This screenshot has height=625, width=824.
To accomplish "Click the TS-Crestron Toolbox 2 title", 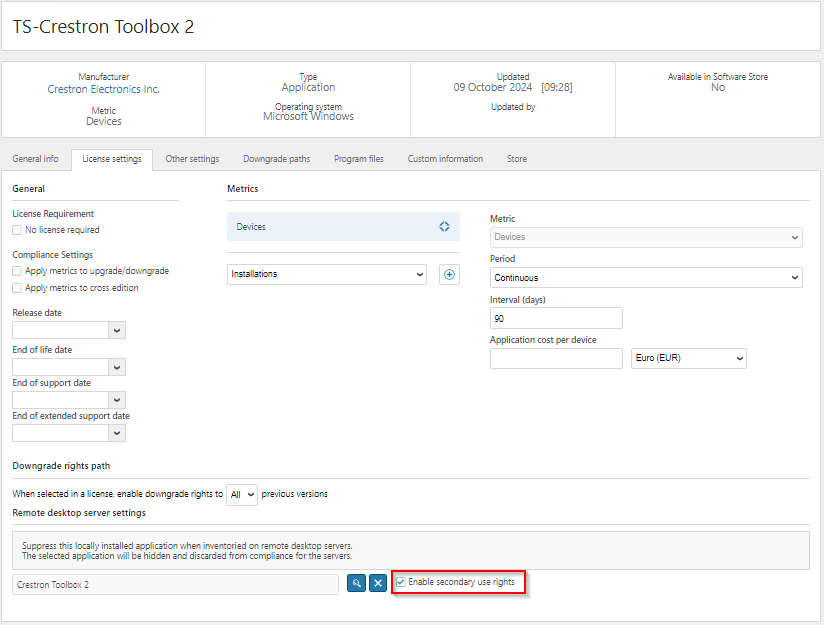I will click(x=103, y=27).
